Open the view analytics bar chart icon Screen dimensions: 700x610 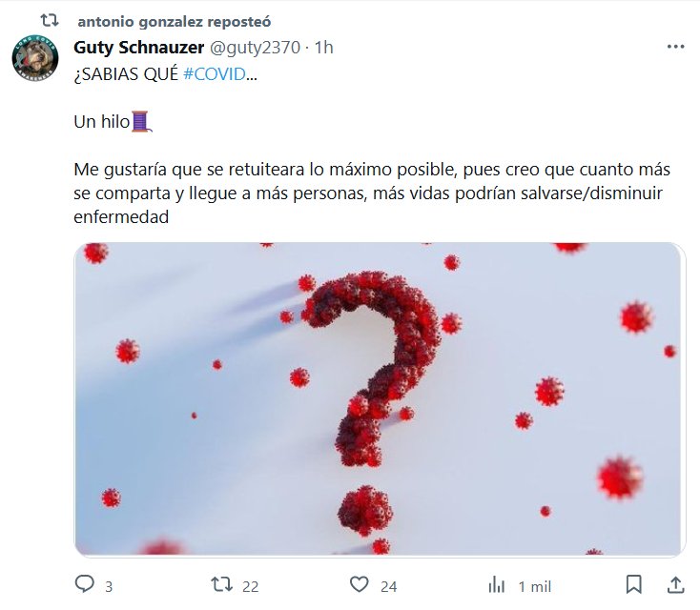point(496,584)
